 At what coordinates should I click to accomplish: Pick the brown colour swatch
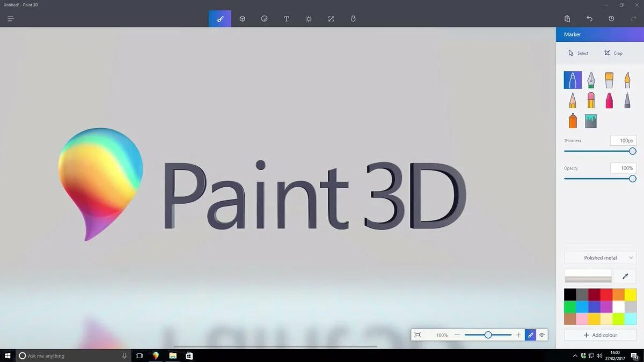(570, 319)
